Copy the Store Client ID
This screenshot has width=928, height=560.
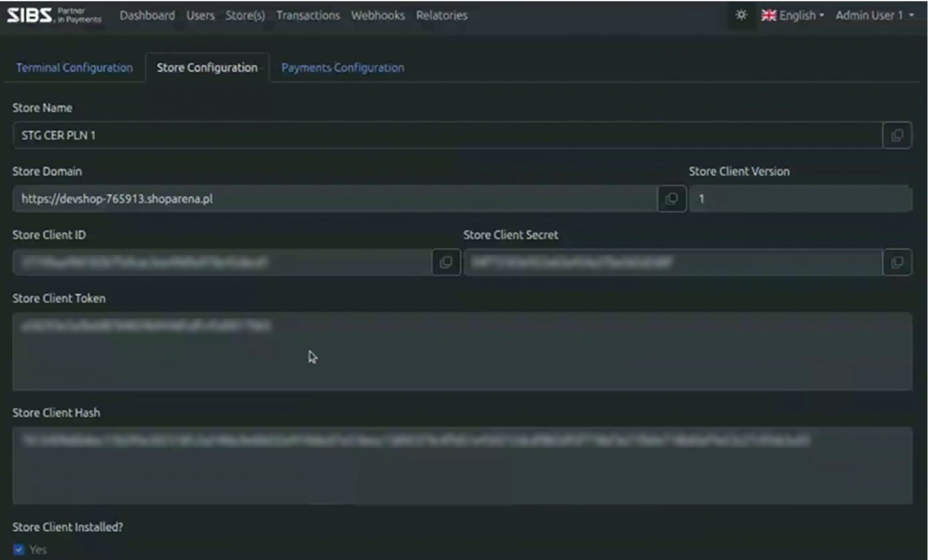tap(446, 262)
